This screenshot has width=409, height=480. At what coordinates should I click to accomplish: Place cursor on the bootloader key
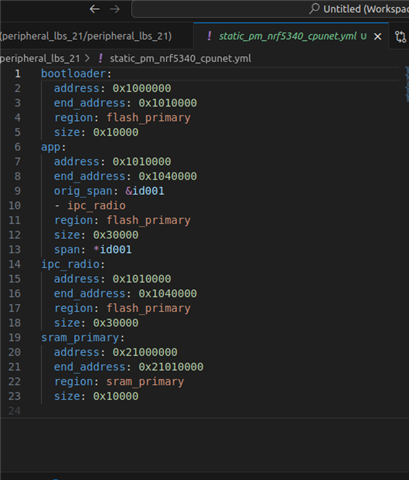[73, 74]
